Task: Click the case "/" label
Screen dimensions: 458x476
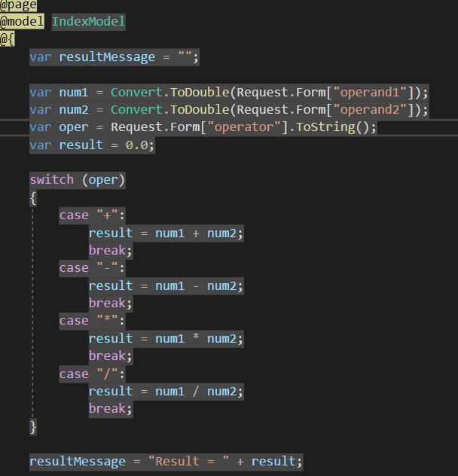Action: [92, 374]
